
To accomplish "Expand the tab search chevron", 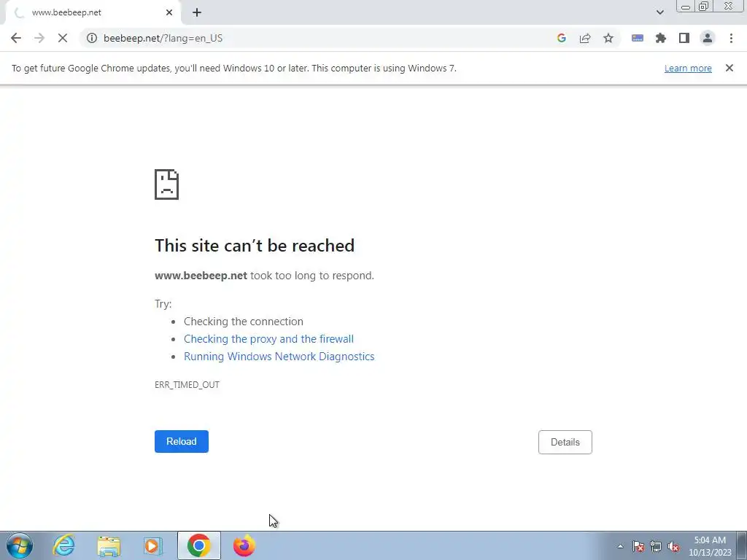I will point(659,12).
